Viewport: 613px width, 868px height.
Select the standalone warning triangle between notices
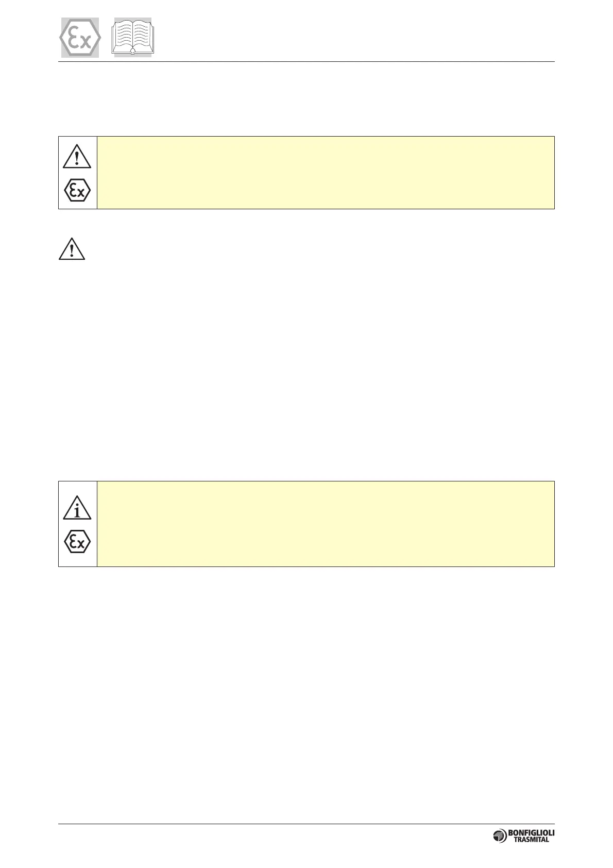72,248
